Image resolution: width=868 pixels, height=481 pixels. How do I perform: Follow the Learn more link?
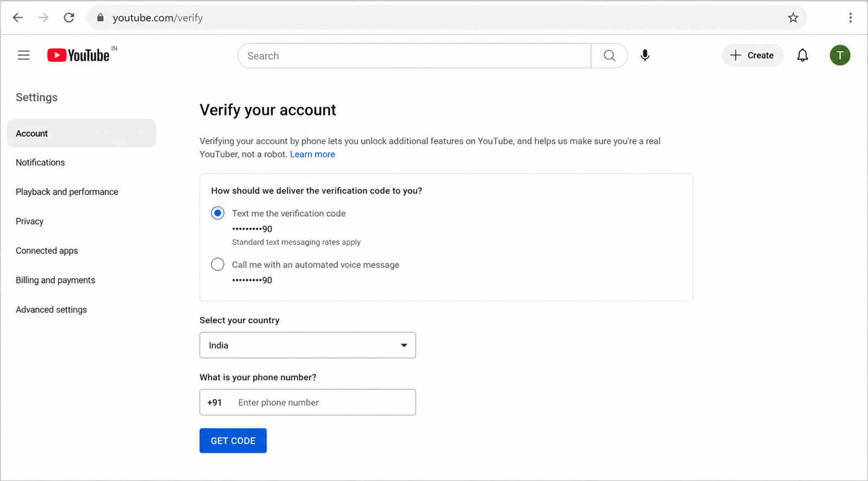[x=312, y=155]
